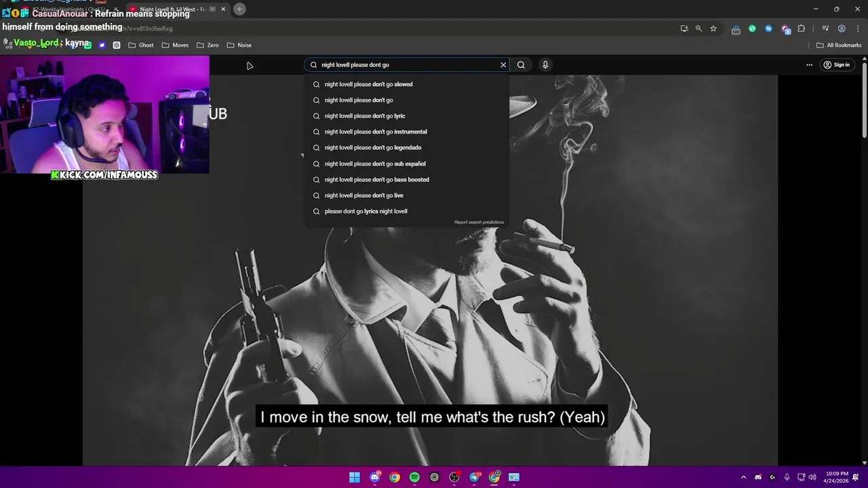Open Telegram from the taskbar
The height and width of the screenshot is (488, 868).
pos(475,477)
